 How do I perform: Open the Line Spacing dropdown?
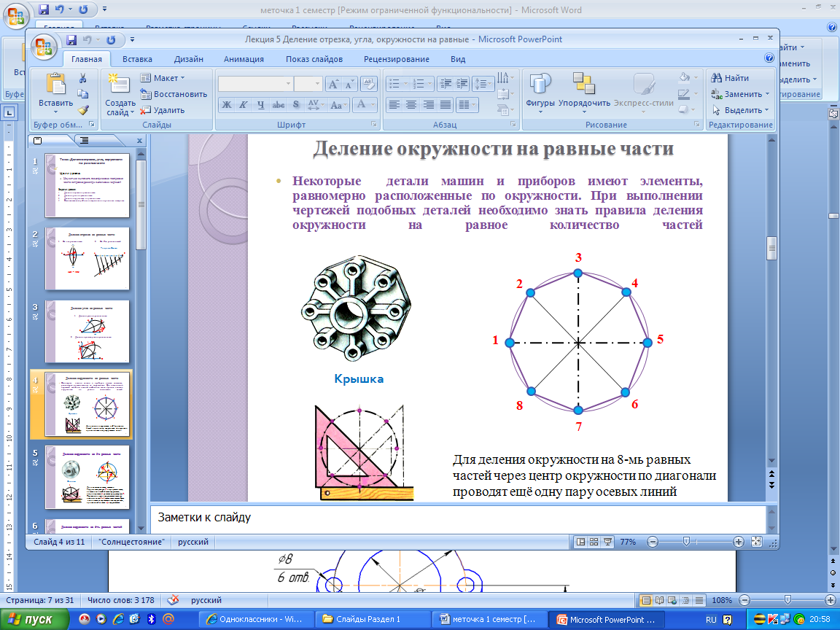pyautogui.click(x=482, y=84)
